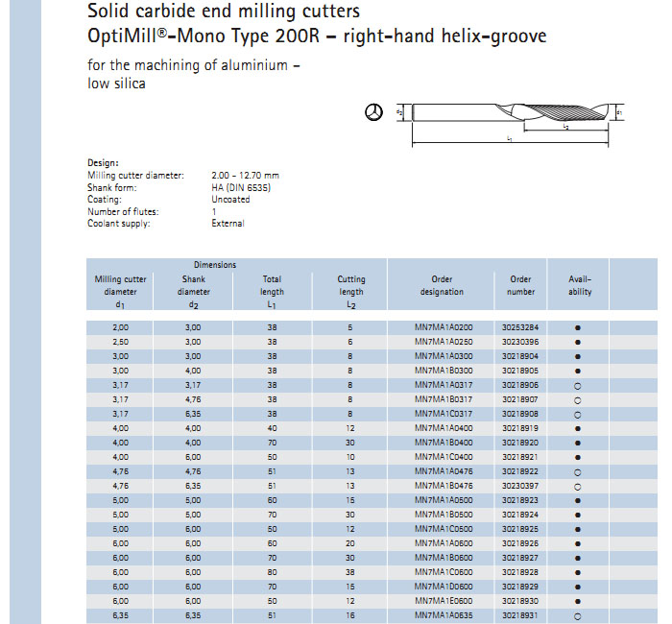
Task: Click the 'Cutting length L2' column header
Action: (351, 291)
